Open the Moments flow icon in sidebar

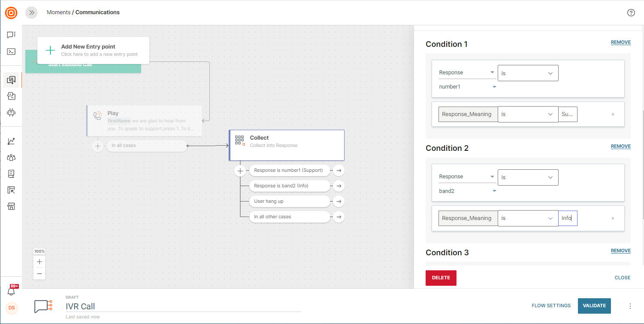click(x=12, y=79)
